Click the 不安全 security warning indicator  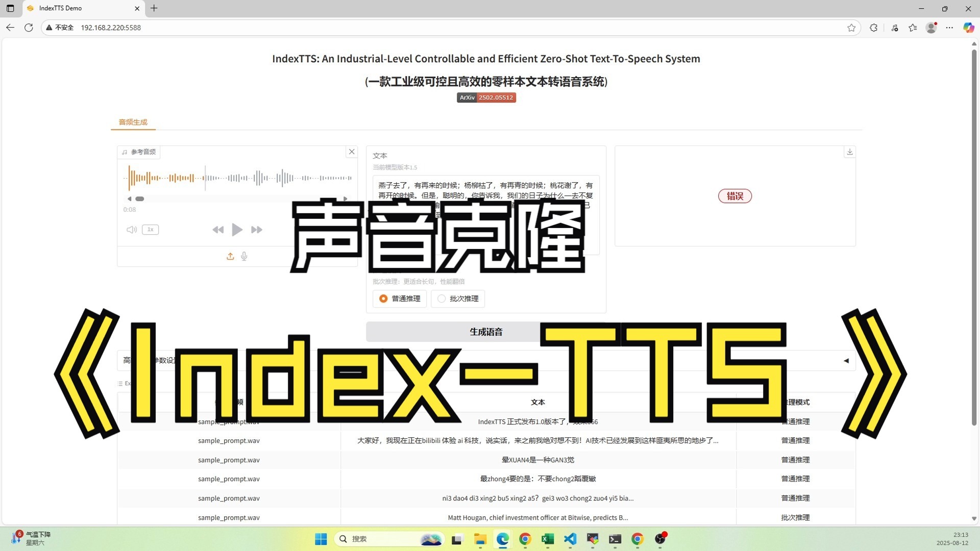pos(60,28)
